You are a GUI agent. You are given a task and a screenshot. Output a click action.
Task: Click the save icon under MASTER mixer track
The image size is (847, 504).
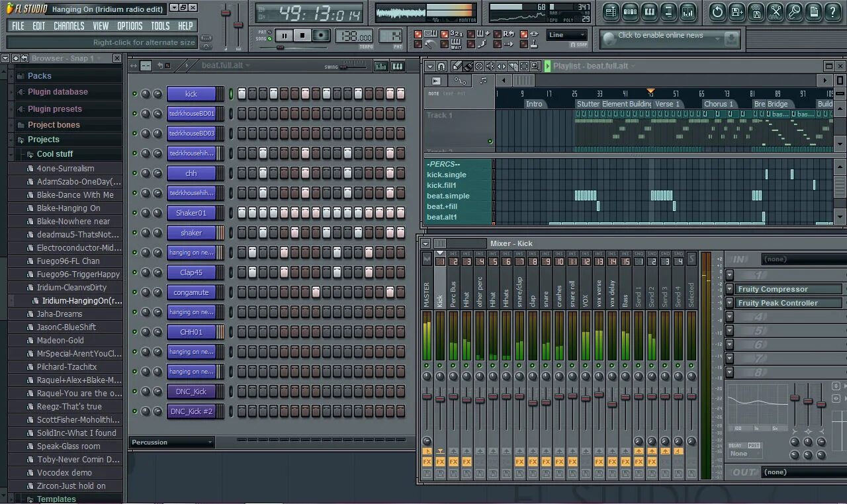(x=427, y=474)
